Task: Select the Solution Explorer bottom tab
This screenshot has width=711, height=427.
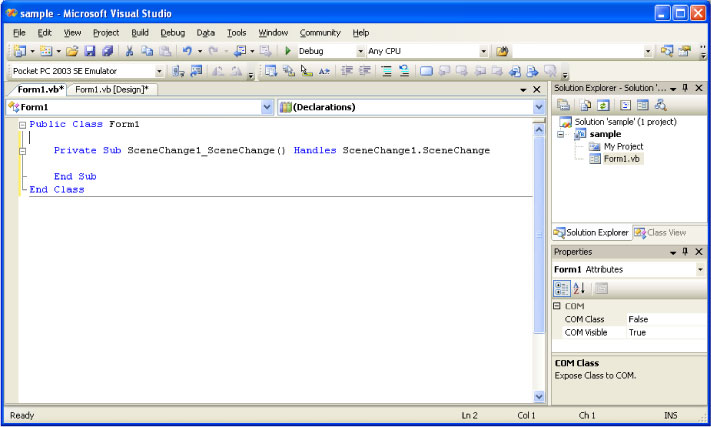Action: (x=591, y=233)
